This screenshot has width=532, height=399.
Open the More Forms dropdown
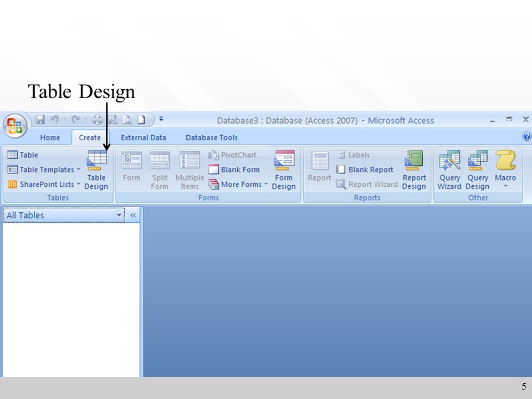pyautogui.click(x=238, y=184)
